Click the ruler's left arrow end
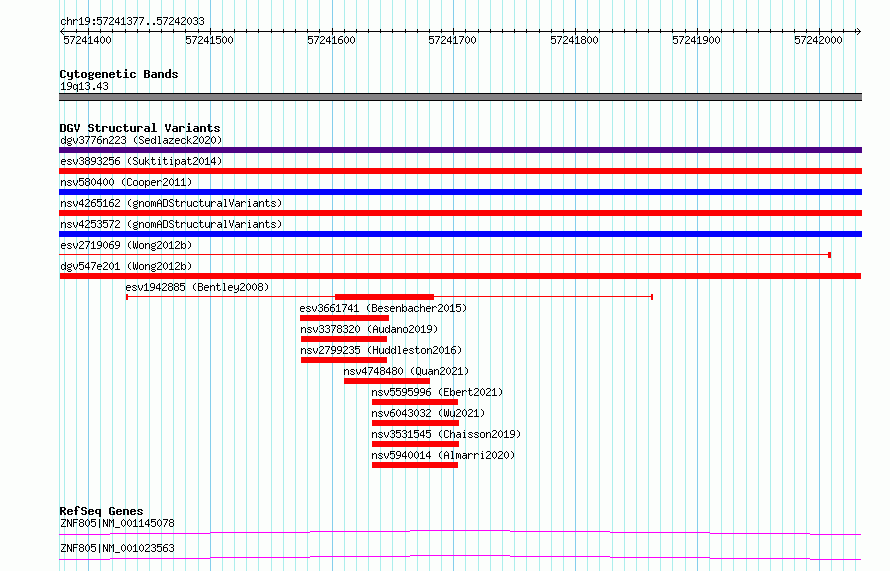Screen dimensions: 890x571 click(62, 31)
